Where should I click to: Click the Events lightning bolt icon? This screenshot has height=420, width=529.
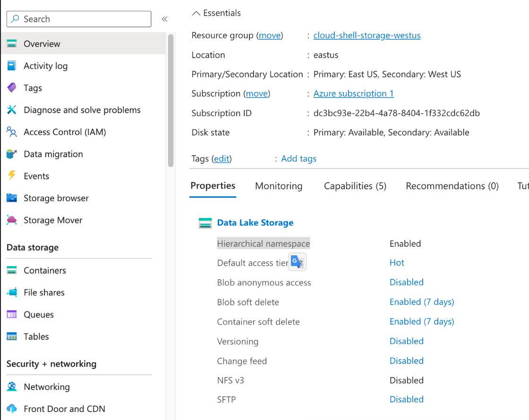12,176
